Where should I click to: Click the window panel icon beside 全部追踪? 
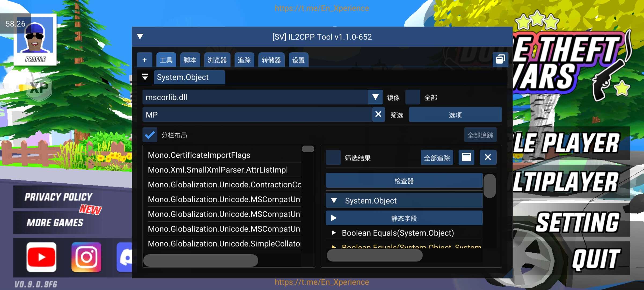pyautogui.click(x=466, y=157)
